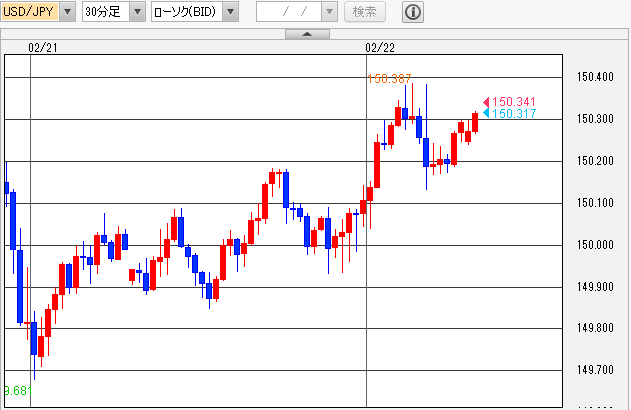631x410 pixels.
Task: Click the USD/JPY dropdown arrow
Action: click(x=68, y=12)
